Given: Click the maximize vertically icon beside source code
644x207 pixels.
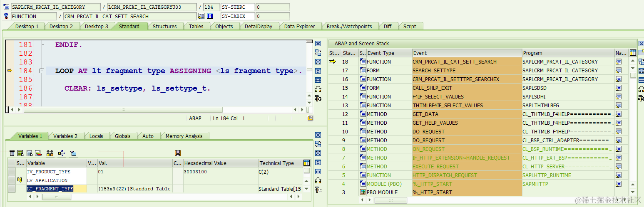Looking at the screenshot, I should 318,71.
